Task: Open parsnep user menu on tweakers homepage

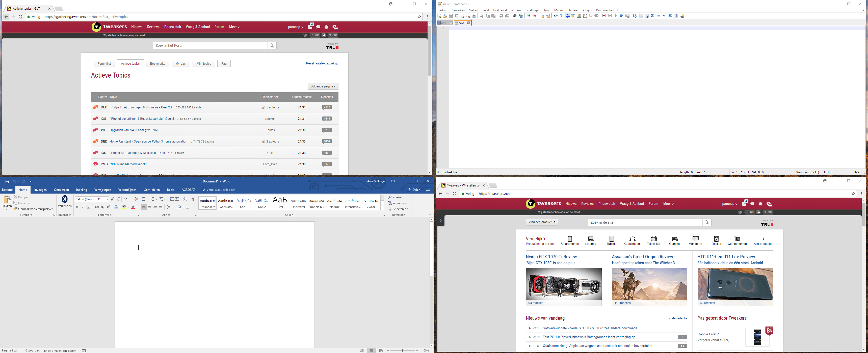Action: (x=730, y=204)
